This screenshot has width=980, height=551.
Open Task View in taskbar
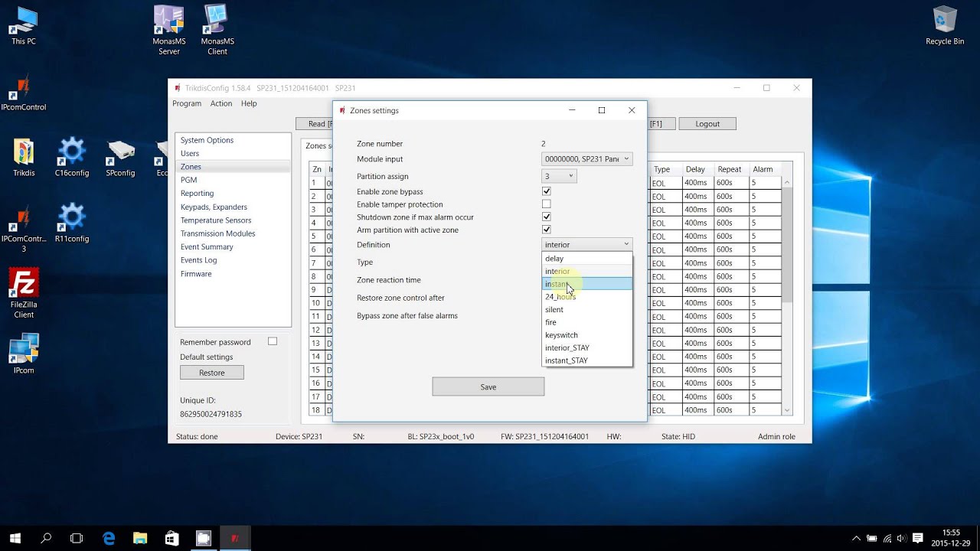(x=77, y=538)
